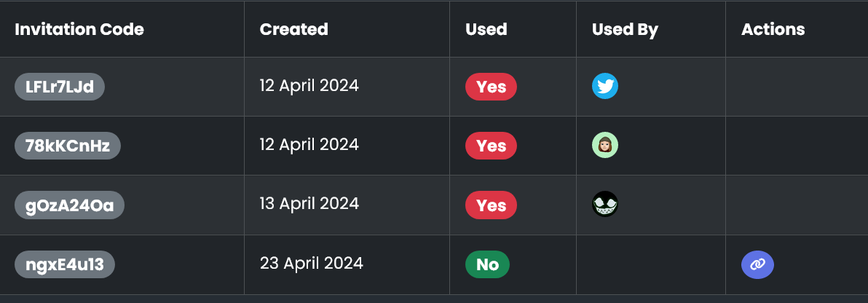Click the Yes badge for LFLr7LJd

pos(491,87)
